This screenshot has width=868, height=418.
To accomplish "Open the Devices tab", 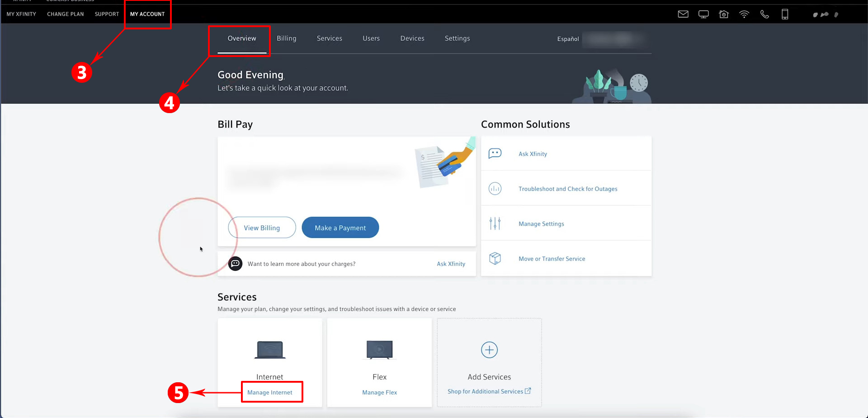I will point(412,38).
